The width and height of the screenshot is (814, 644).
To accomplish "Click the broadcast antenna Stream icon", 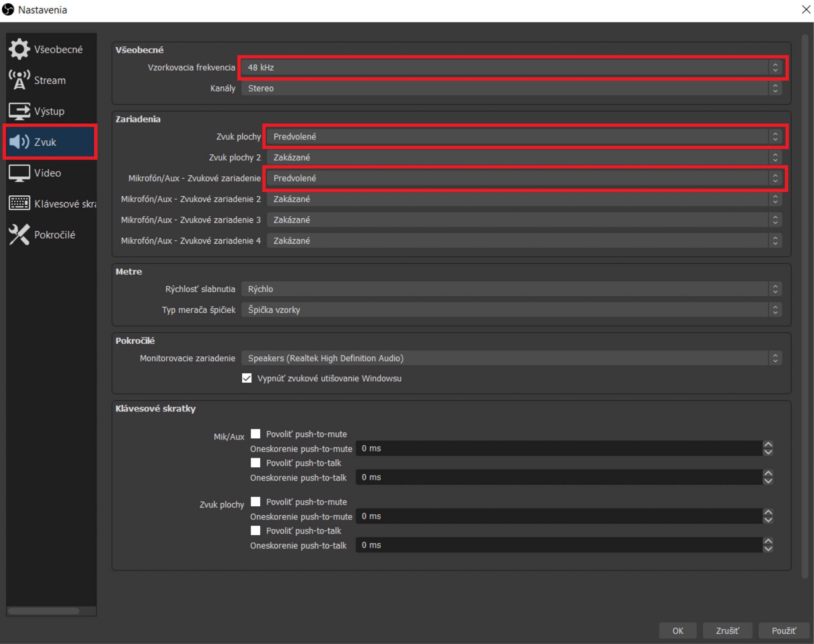I will tap(19, 80).
